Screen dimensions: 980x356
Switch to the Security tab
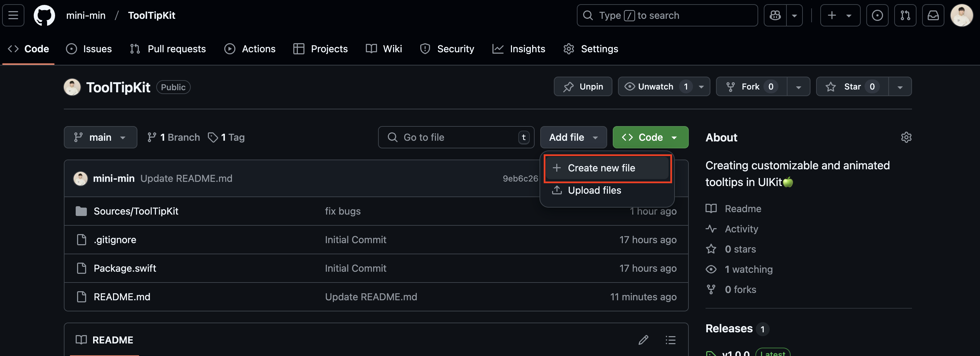(447, 49)
